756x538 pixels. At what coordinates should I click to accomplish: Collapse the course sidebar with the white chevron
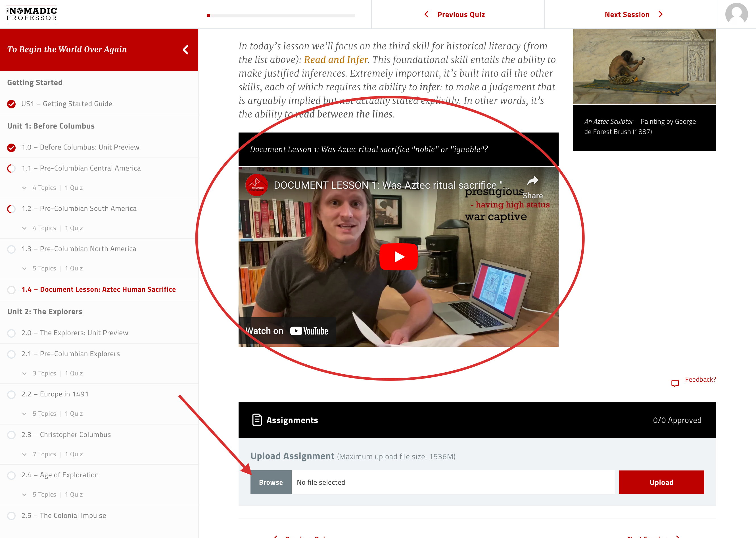[186, 50]
